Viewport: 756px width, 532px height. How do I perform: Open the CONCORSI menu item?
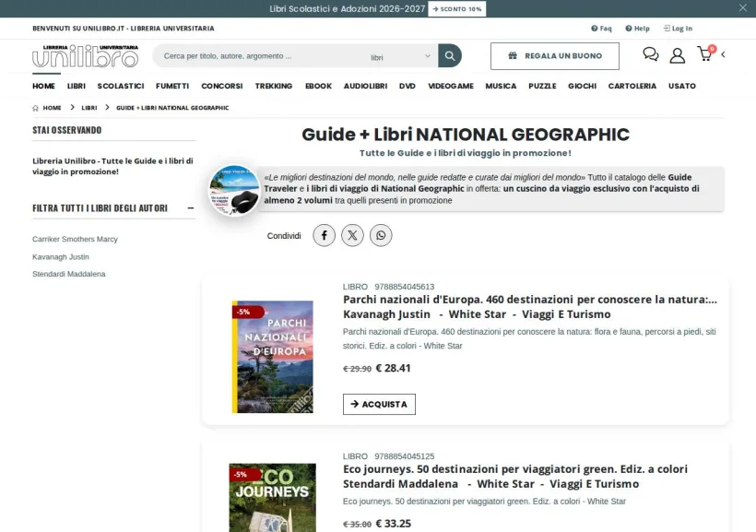(222, 86)
